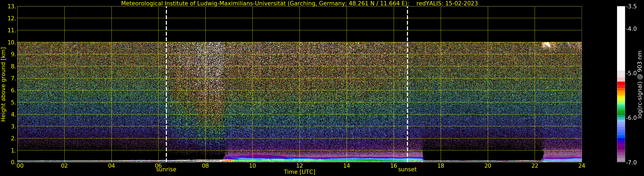Click the '10.' height axis tick label
Image resolution: width=644 pixels, height=176 pixels.
12,43
